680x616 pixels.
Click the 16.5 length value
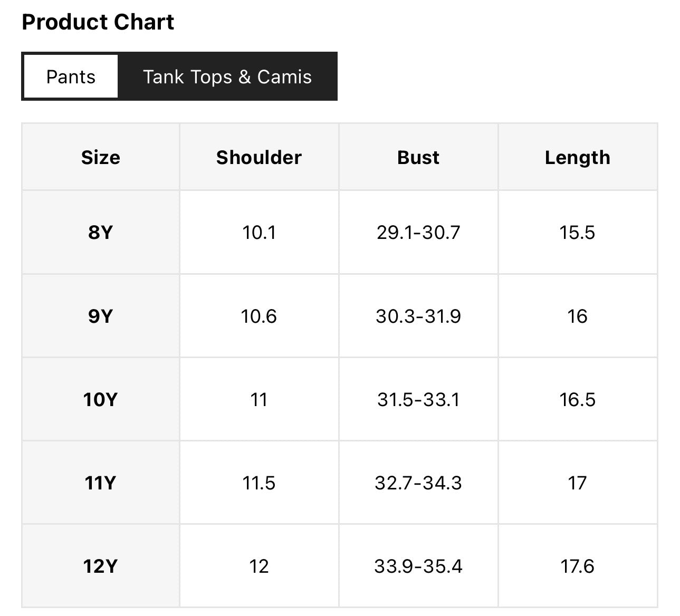click(578, 399)
